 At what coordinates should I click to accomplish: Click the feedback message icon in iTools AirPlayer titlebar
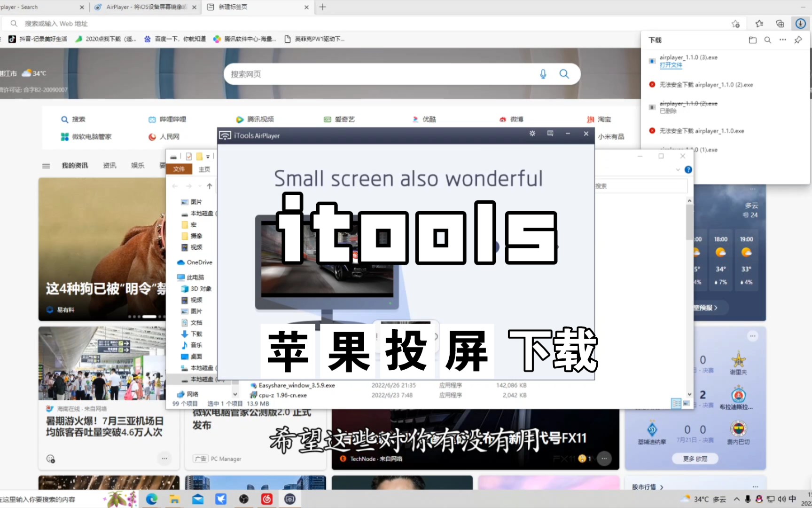click(x=549, y=134)
